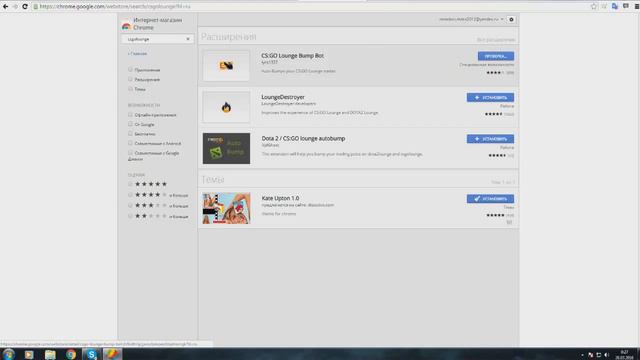The height and width of the screenshot is (360, 640).
Task: Bookmark page with the star icon
Action: pos(594,7)
